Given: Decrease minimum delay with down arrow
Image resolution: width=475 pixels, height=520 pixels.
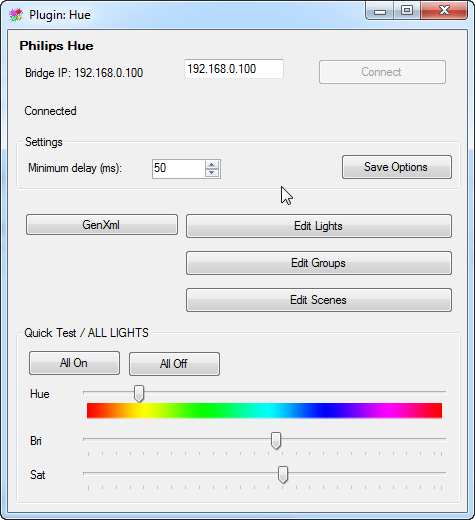Looking at the screenshot, I should (212, 173).
